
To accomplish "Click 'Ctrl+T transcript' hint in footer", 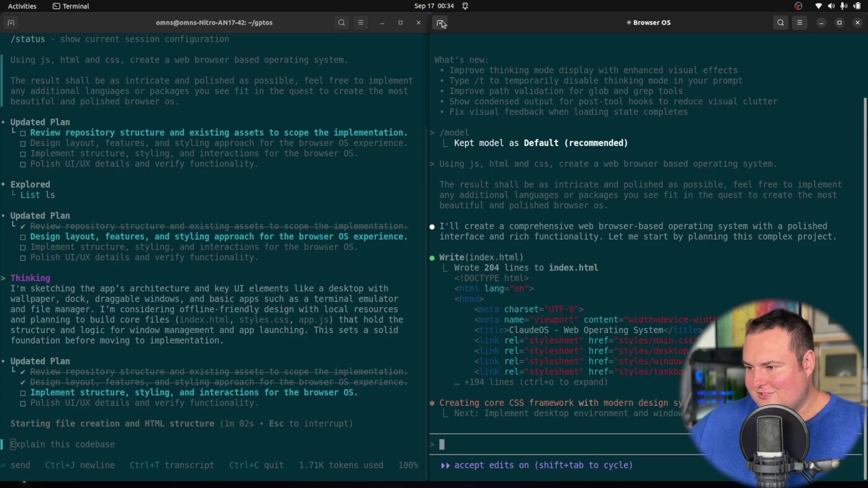I will pos(172,465).
